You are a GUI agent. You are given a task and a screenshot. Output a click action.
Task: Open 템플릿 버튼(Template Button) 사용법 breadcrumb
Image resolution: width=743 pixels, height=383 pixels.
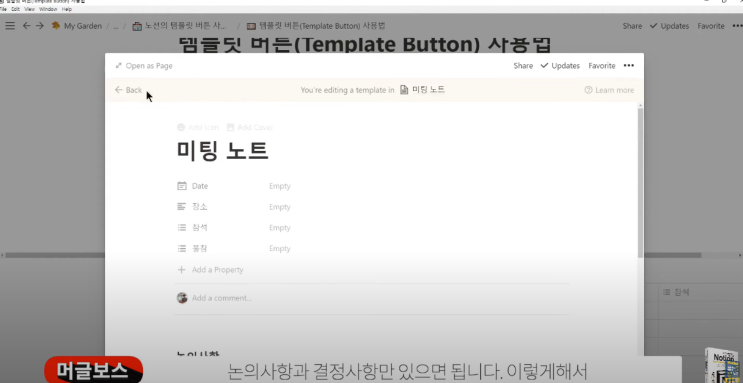[x=316, y=26]
